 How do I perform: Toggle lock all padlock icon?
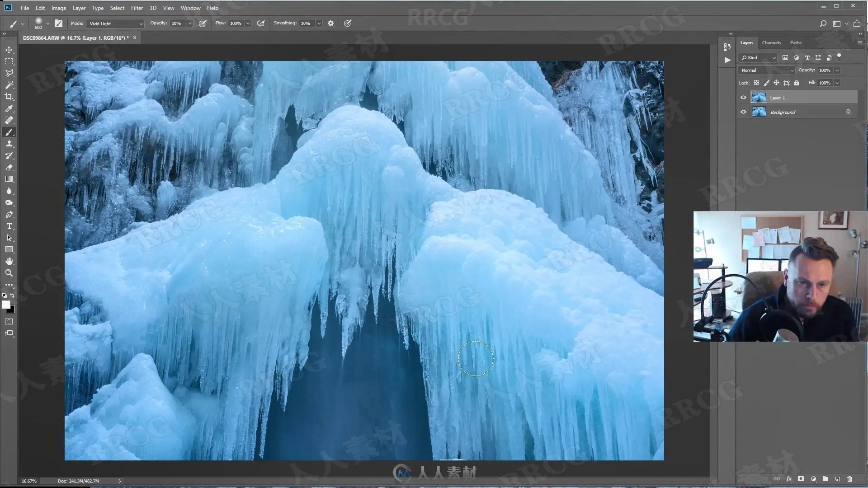coord(797,83)
